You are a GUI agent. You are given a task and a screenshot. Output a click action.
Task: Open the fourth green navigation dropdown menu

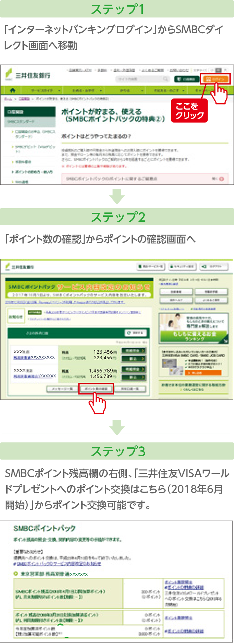[x=170, y=90]
